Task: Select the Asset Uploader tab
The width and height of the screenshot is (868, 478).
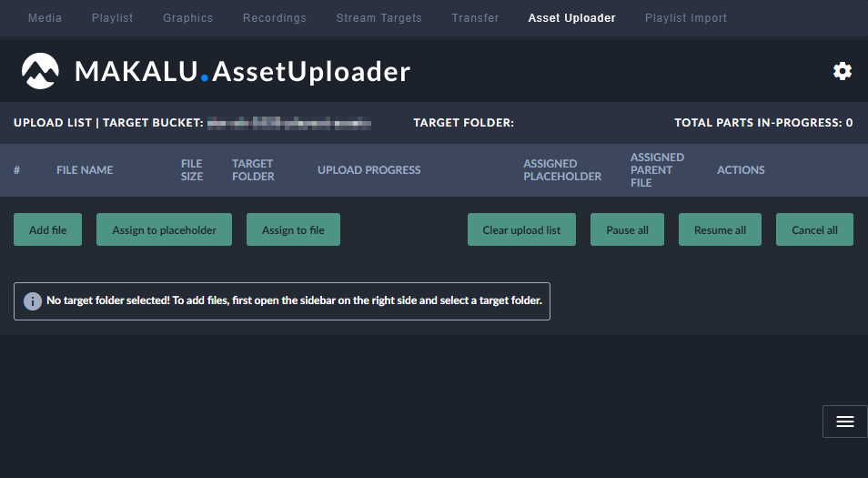Action: point(571,17)
